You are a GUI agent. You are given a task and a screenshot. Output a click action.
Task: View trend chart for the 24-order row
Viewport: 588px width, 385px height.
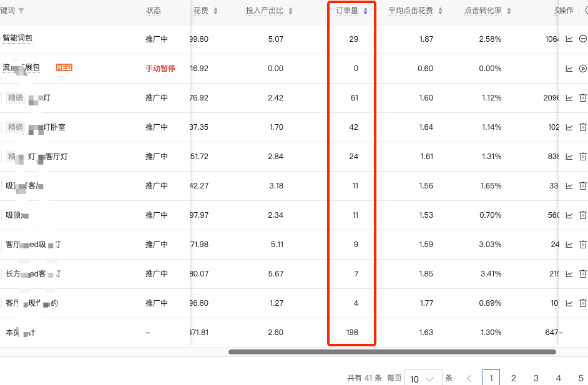tap(569, 157)
